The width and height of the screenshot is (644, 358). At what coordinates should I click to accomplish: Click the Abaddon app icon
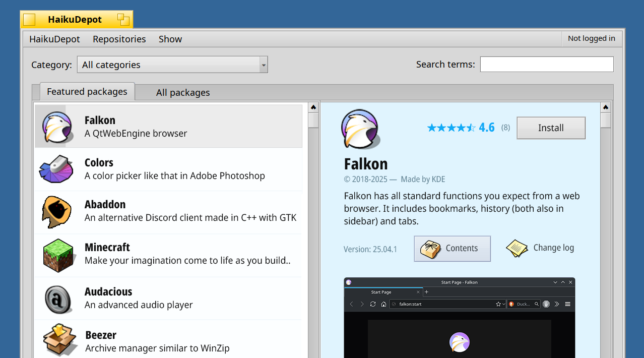pyautogui.click(x=56, y=212)
